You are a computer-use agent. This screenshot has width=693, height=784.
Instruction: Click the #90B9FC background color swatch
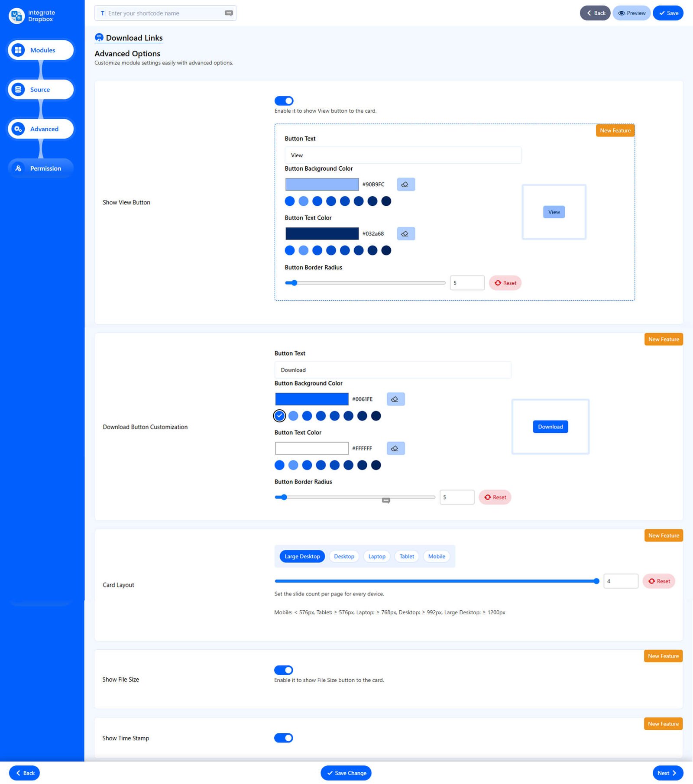click(322, 185)
